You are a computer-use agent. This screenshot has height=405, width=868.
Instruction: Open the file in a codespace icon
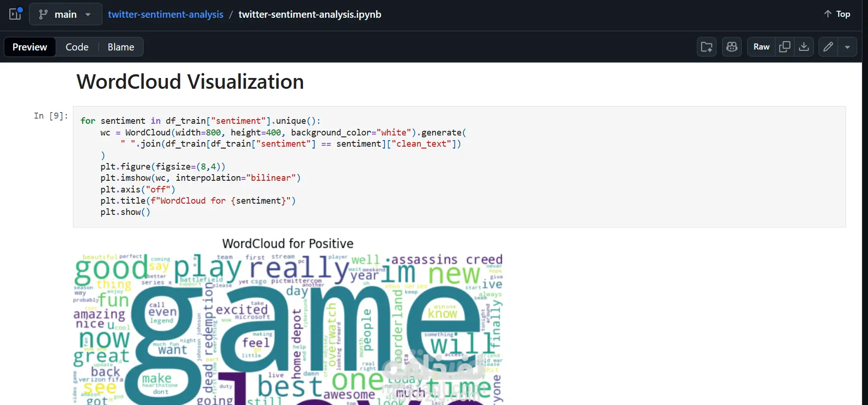click(707, 47)
